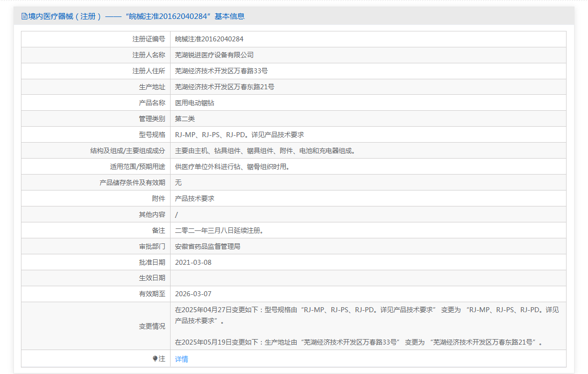Select registration number 皖械注准20162040284 value cell
This screenshot has height=374, width=588.
point(209,39)
